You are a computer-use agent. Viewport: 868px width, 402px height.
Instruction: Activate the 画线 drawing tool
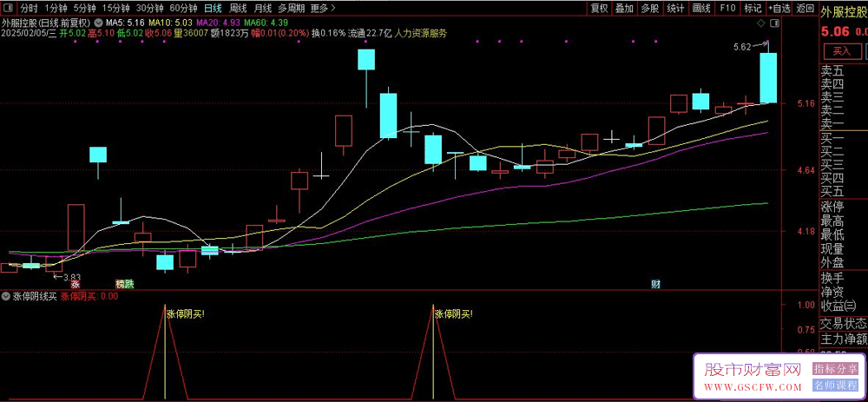click(x=701, y=9)
